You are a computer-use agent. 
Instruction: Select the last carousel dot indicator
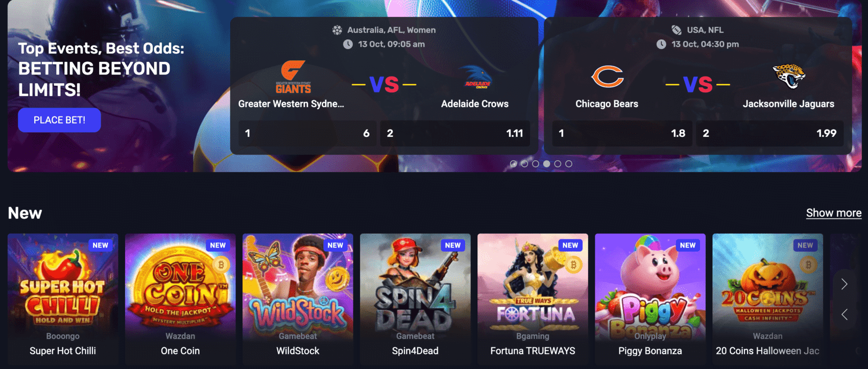569,164
